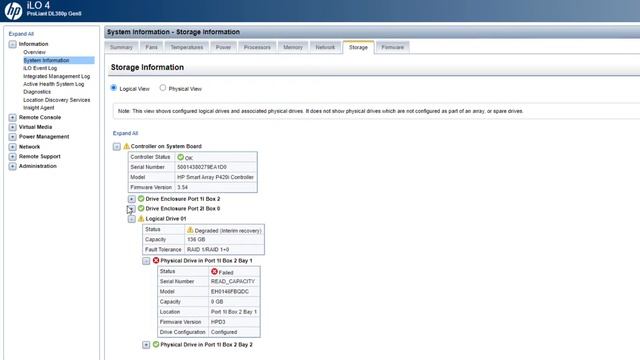Click the HP Smart Array P420i Controller model text
The image size is (640, 360).
215,177
